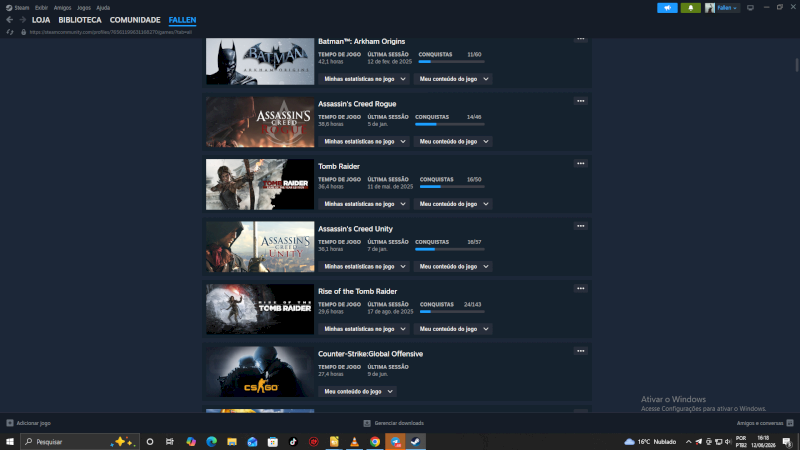Open the Assassin's Creed Unity title link
This screenshot has height=450, width=800.
point(355,229)
